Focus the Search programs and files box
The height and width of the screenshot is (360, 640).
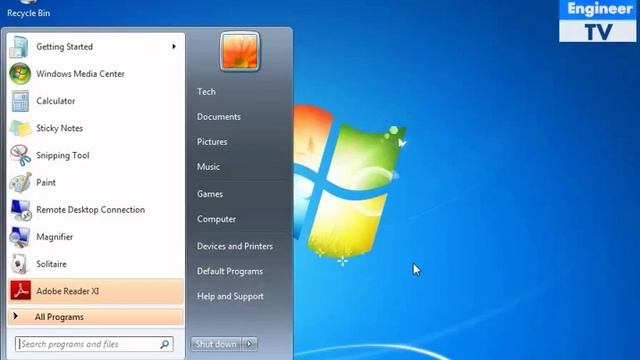(x=94, y=344)
